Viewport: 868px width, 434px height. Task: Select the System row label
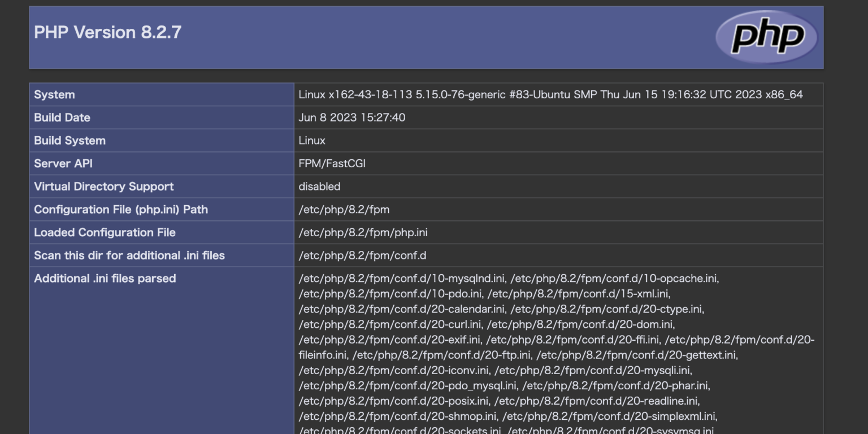coord(50,94)
